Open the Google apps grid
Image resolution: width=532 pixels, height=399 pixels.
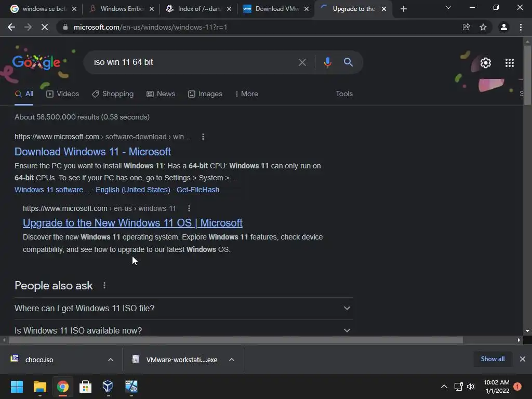point(509,63)
